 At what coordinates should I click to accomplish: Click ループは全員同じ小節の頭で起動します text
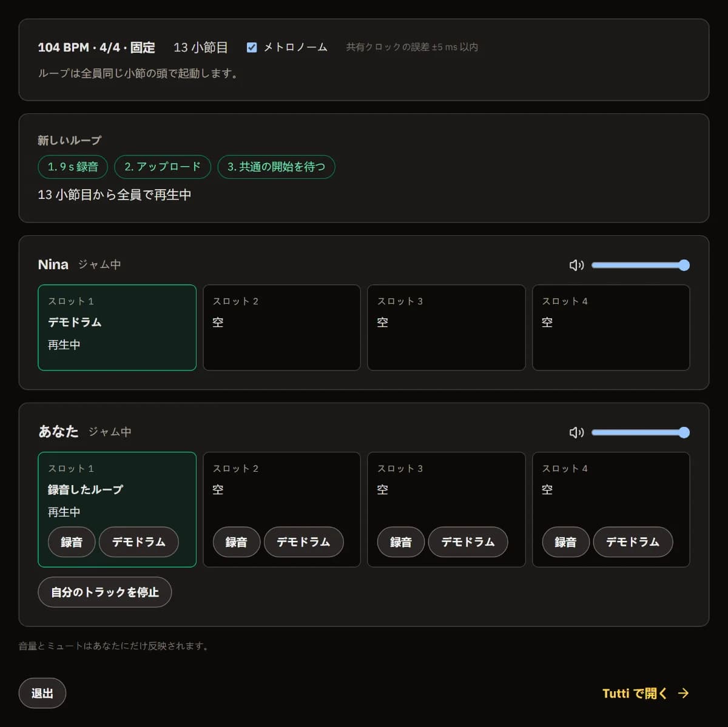tap(138, 73)
